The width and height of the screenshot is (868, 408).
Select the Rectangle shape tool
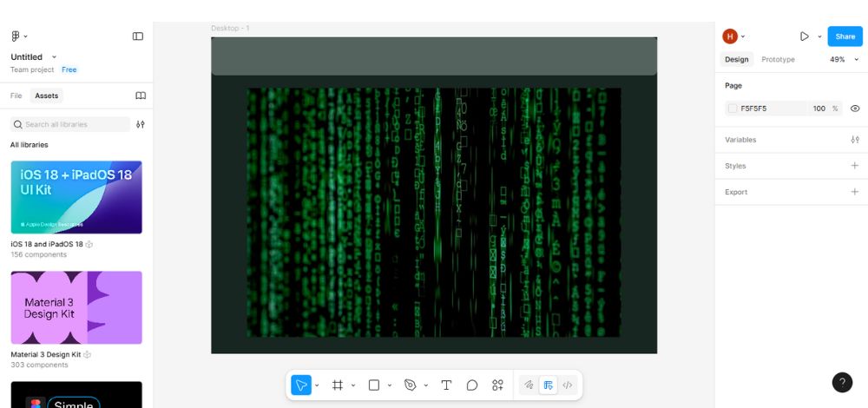coord(374,385)
